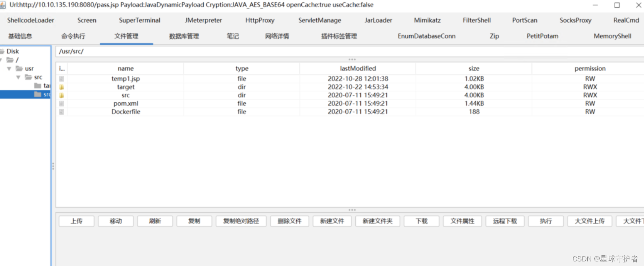The width and height of the screenshot is (644, 266).
Task: Click the usr folder icon in tree
Action: pos(19,69)
